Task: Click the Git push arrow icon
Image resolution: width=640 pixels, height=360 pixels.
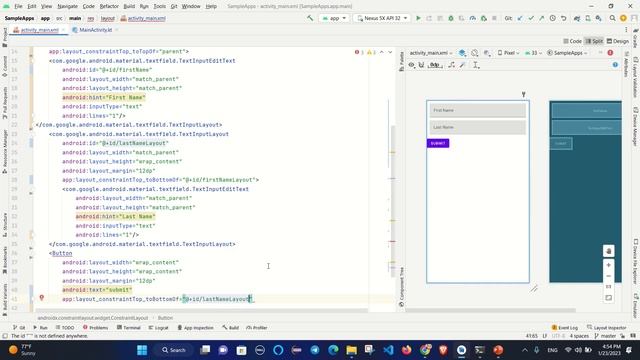Action: 542,18
